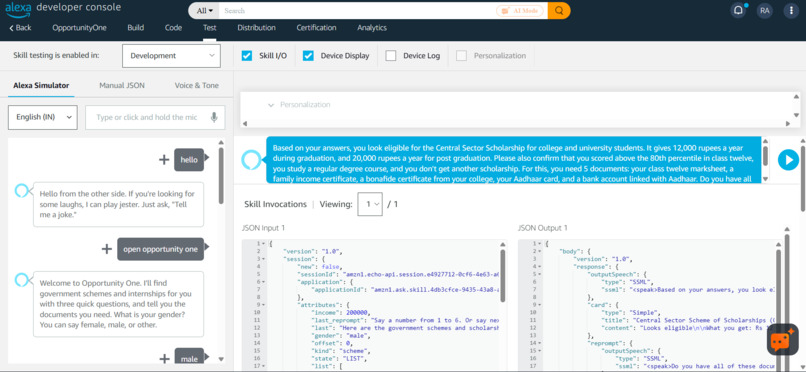Switch to the Voice & Tone tab

tap(196, 85)
